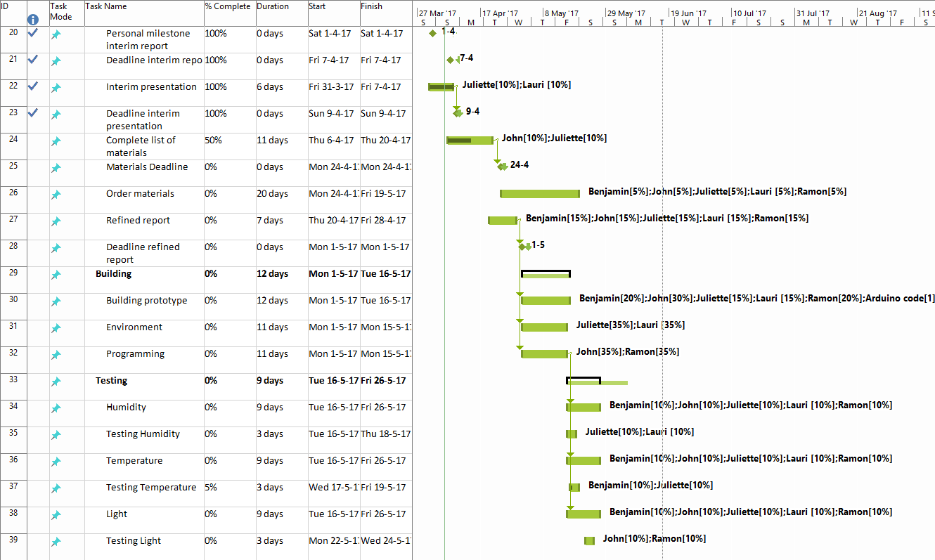
Task: Click the completed checkmark in row 20
Action: click(32, 33)
